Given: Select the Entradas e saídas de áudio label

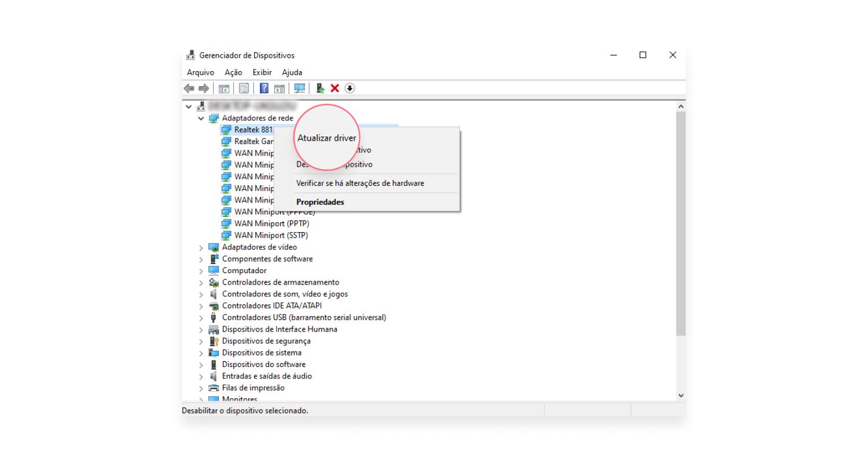Looking at the screenshot, I should coord(267,376).
